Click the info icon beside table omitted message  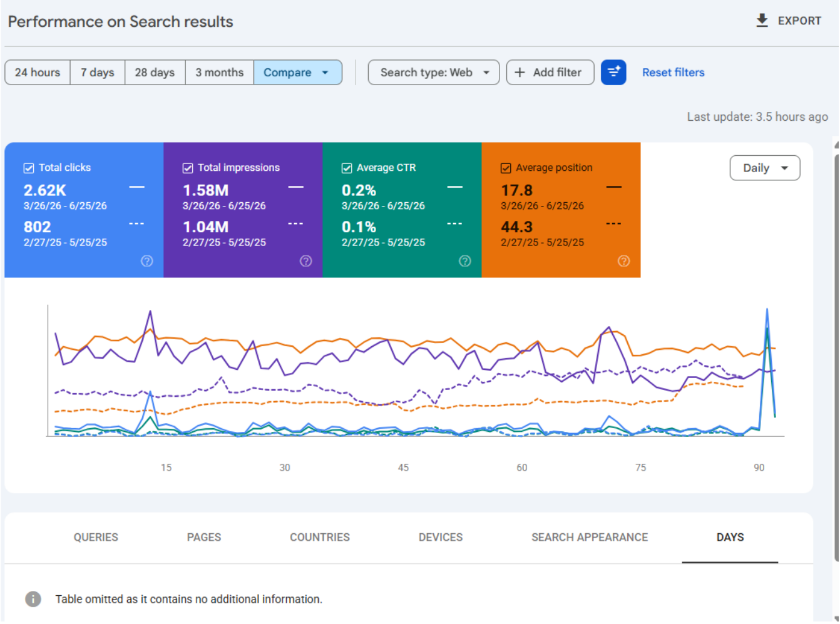[x=33, y=599]
